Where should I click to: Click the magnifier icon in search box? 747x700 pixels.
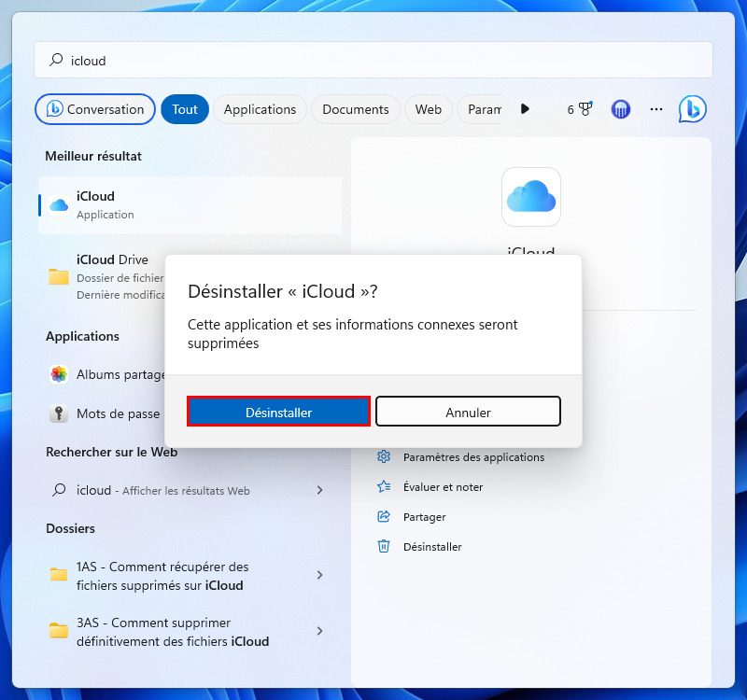pos(56,60)
